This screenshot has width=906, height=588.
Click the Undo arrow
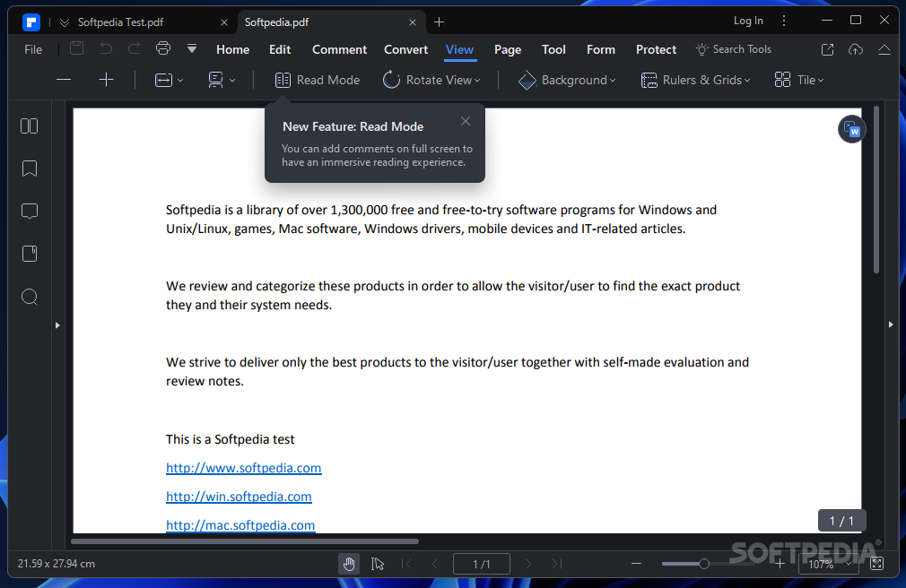click(106, 48)
